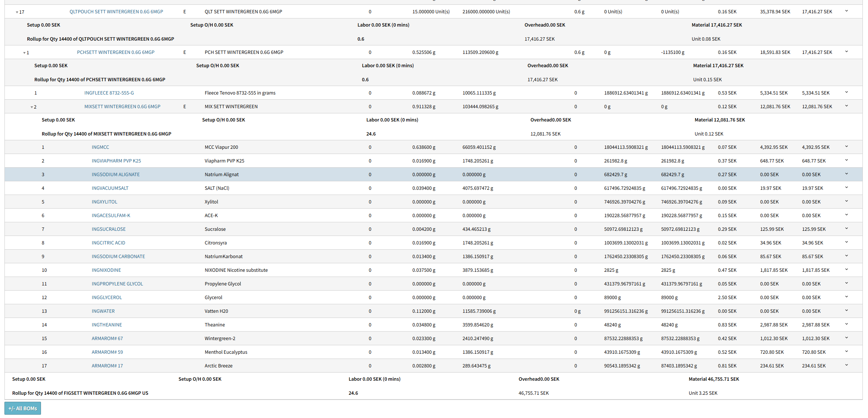Open the INGNIXODINE link
The image size is (868, 418).
[x=106, y=270]
